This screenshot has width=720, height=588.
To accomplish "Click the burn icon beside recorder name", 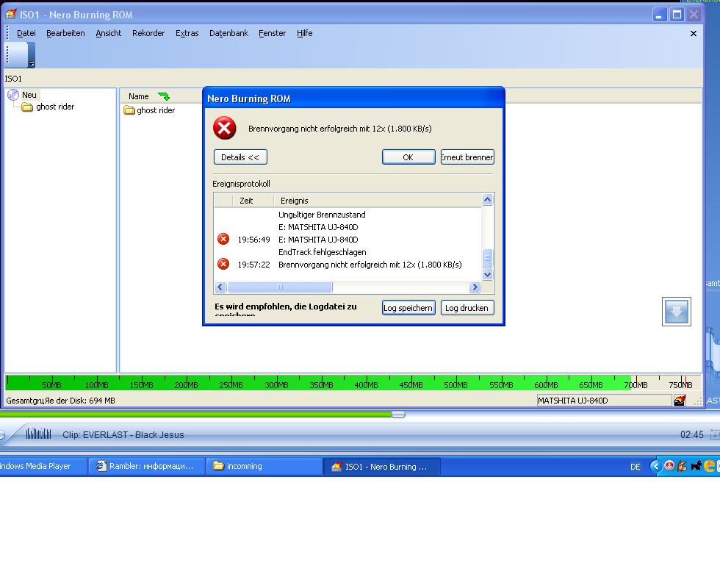I will (680, 400).
